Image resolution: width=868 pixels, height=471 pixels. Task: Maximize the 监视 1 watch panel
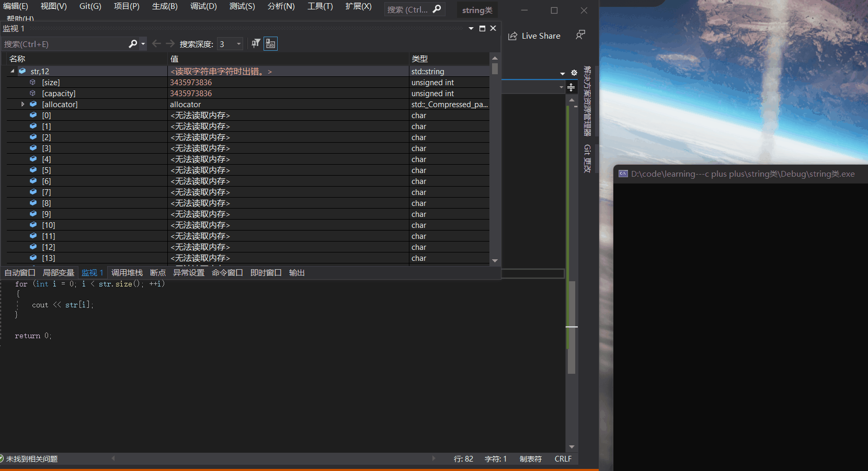pyautogui.click(x=482, y=29)
